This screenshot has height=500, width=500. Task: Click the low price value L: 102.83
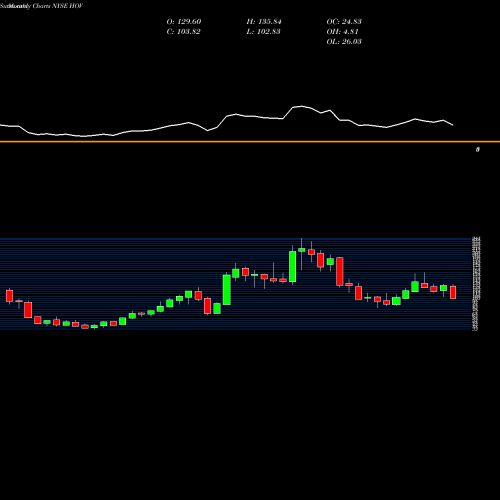coord(263,32)
